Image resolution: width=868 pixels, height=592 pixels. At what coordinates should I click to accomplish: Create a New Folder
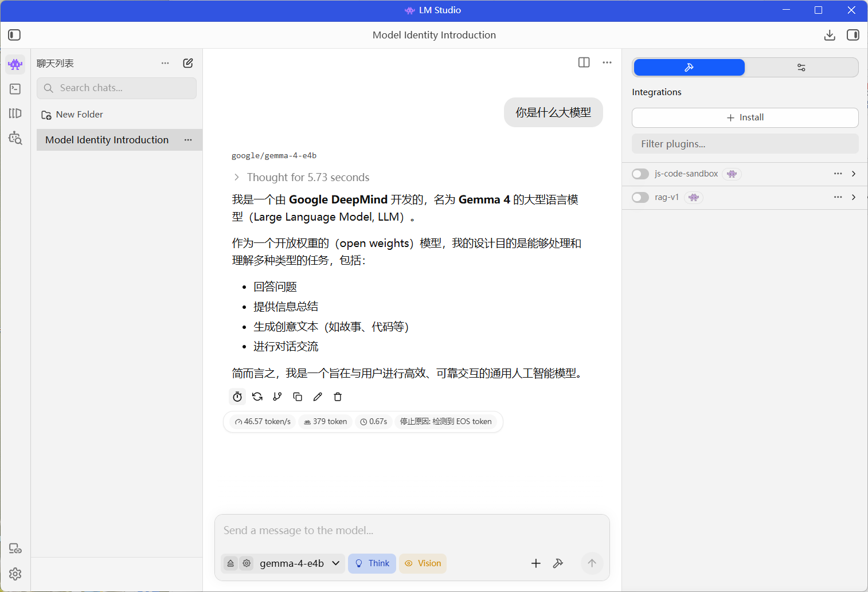[72, 115]
